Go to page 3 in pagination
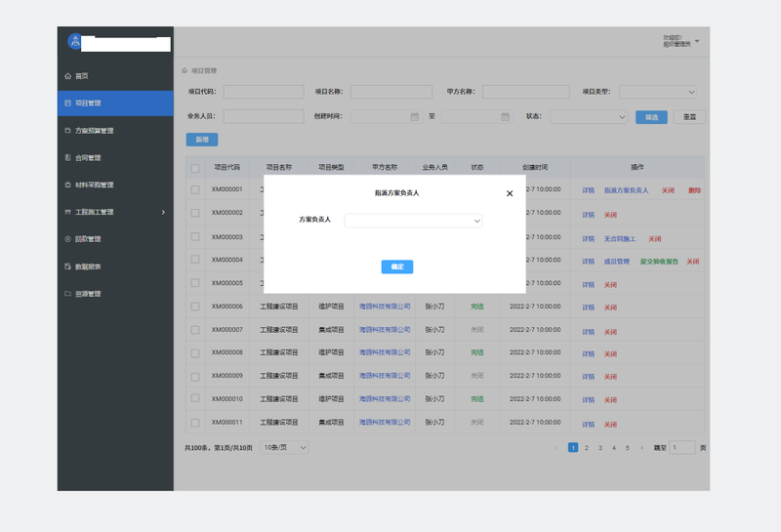Viewport: 781px width, 532px height. tap(599, 448)
